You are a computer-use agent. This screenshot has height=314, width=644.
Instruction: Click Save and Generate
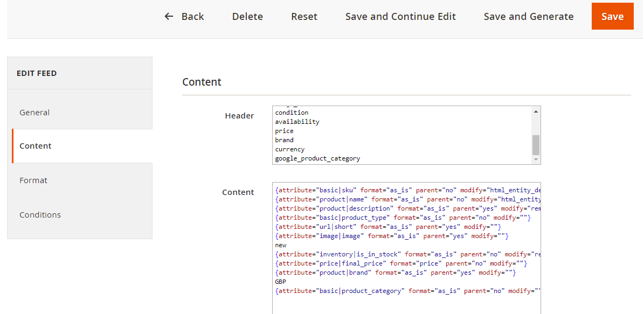pyautogui.click(x=528, y=17)
